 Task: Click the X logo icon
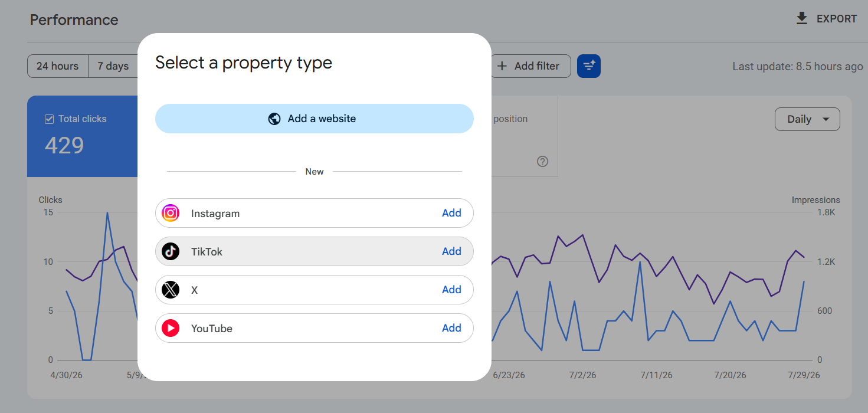tap(171, 290)
